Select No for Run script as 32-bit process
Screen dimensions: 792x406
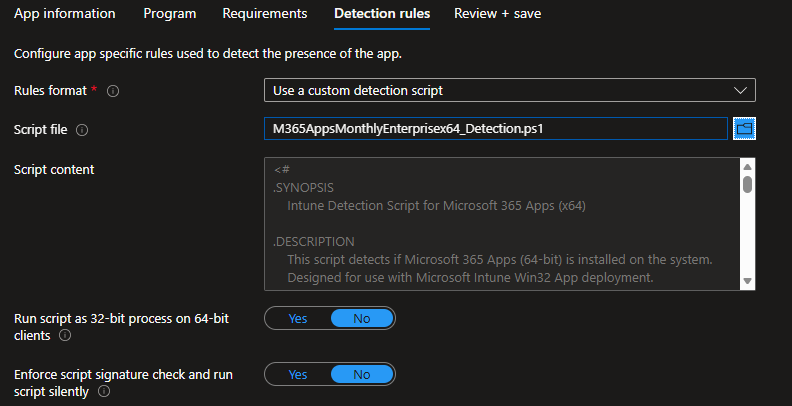(361, 318)
